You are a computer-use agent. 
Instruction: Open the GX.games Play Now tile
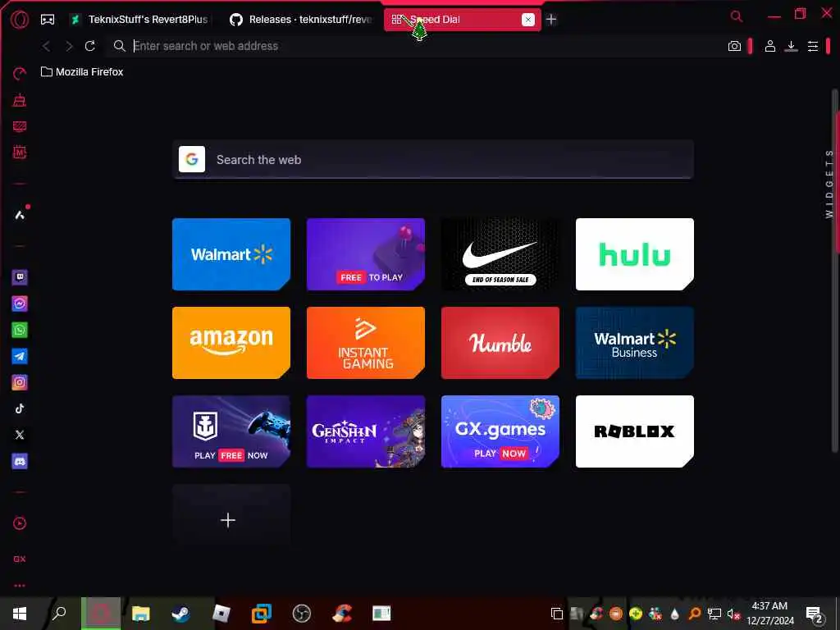point(500,431)
